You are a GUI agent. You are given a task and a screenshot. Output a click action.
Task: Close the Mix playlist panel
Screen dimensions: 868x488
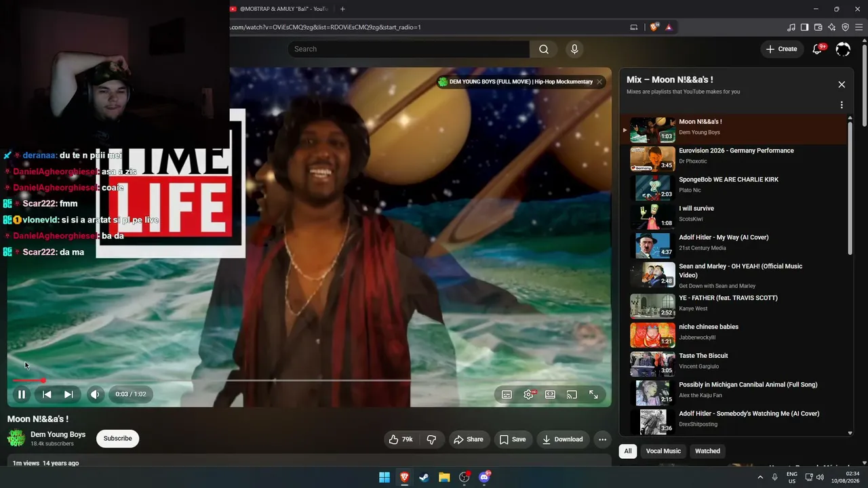tap(842, 85)
